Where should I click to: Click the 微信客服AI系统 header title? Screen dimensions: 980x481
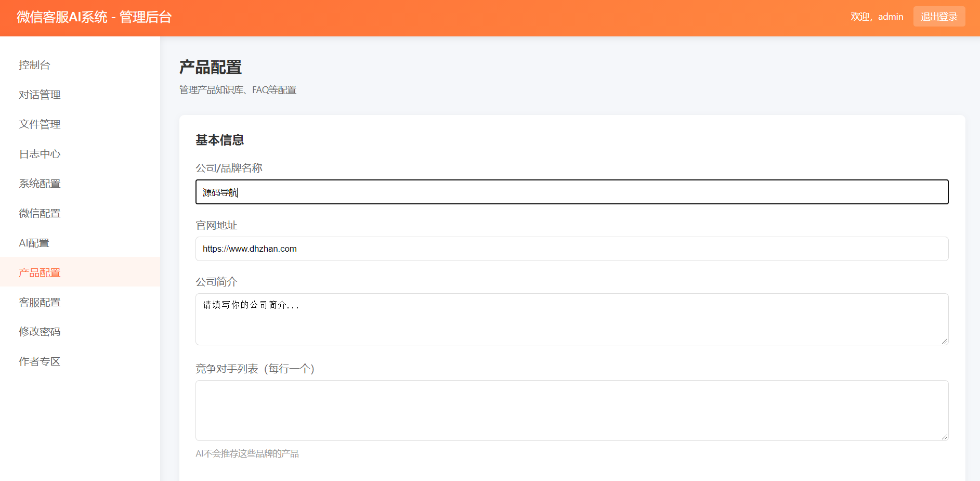94,17
